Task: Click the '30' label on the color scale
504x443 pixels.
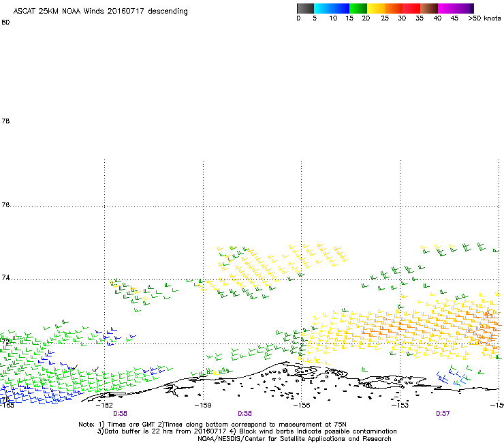Action: pyautogui.click(x=402, y=18)
